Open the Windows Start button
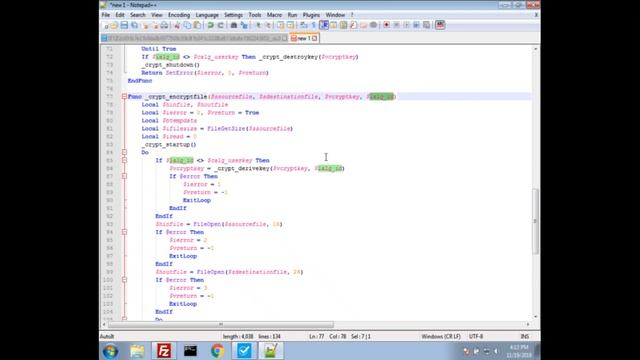The height and width of the screenshot is (360, 640). [110, 351]
